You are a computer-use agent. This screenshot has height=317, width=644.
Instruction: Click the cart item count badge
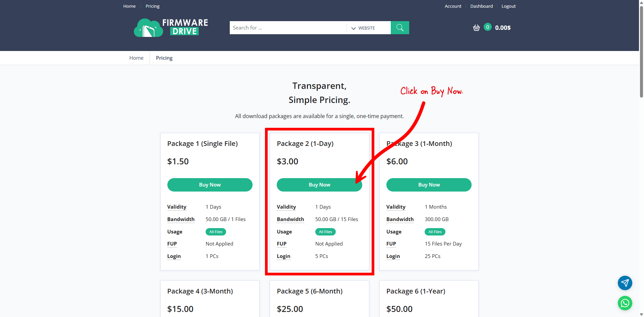pos(488,27)
